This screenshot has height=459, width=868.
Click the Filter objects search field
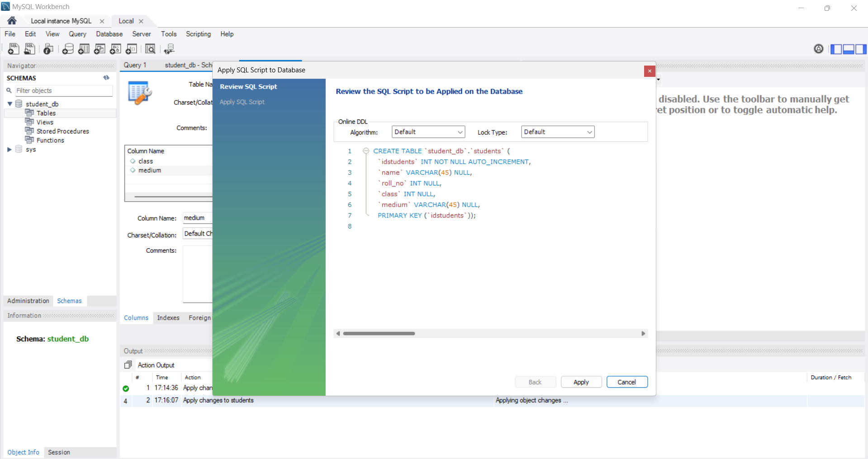click(64, 90)
